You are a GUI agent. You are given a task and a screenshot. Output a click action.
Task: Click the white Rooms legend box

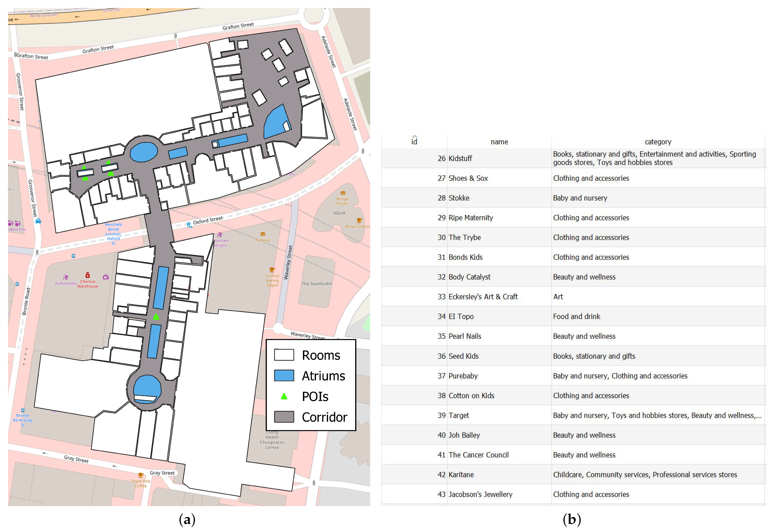click(284, 355)
